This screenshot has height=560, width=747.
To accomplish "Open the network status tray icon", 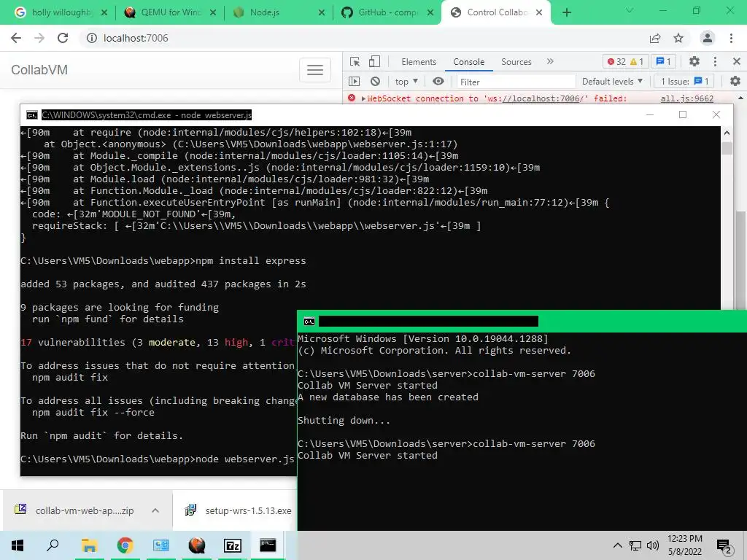I will (635, 545).
